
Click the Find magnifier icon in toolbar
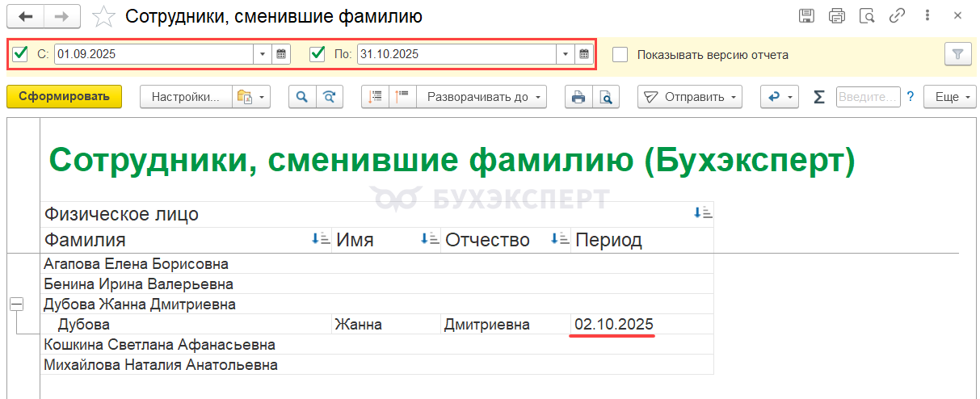302,97
